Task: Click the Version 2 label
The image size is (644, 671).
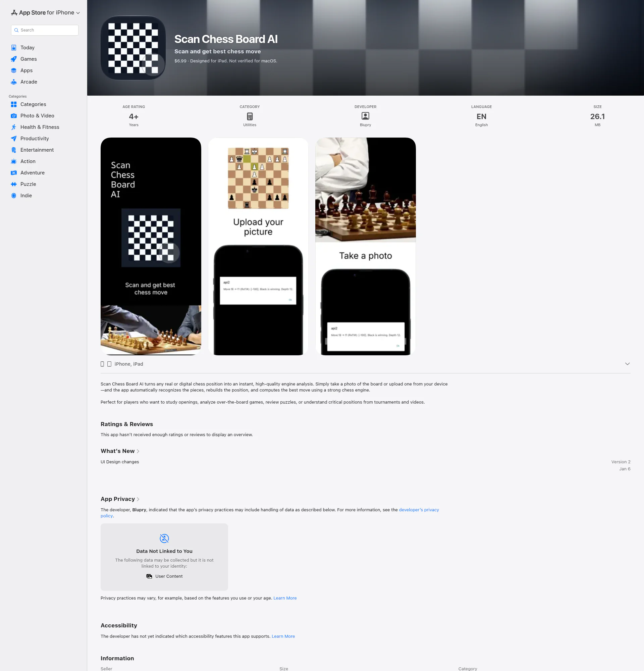Action: [621, 462]
